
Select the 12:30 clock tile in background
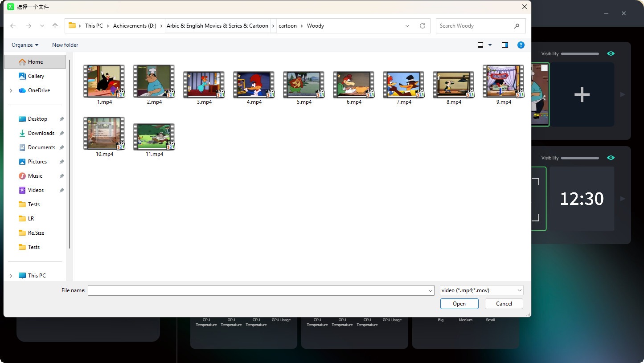coord(582,199)
